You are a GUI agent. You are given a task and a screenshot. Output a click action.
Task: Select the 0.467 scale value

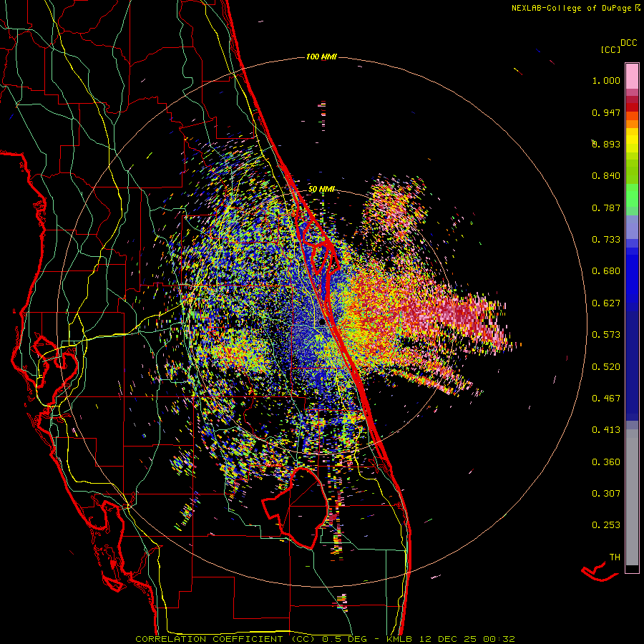click(606, 399)
